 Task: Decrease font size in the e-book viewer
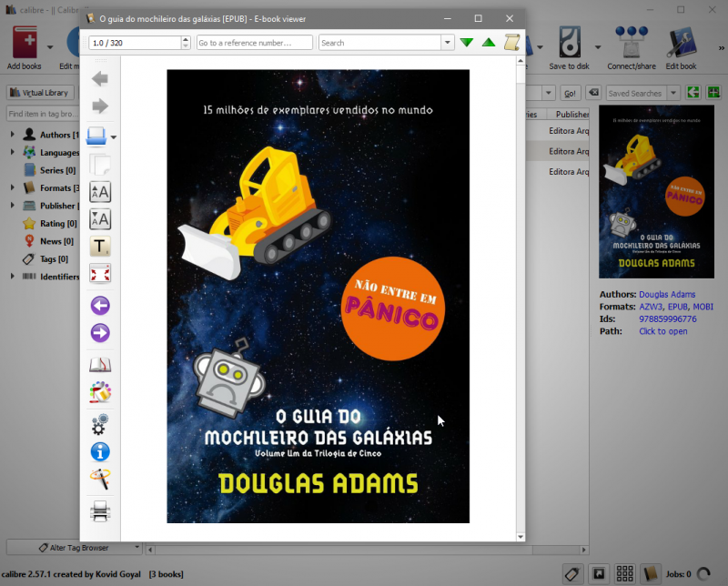(x=100, y=218)
